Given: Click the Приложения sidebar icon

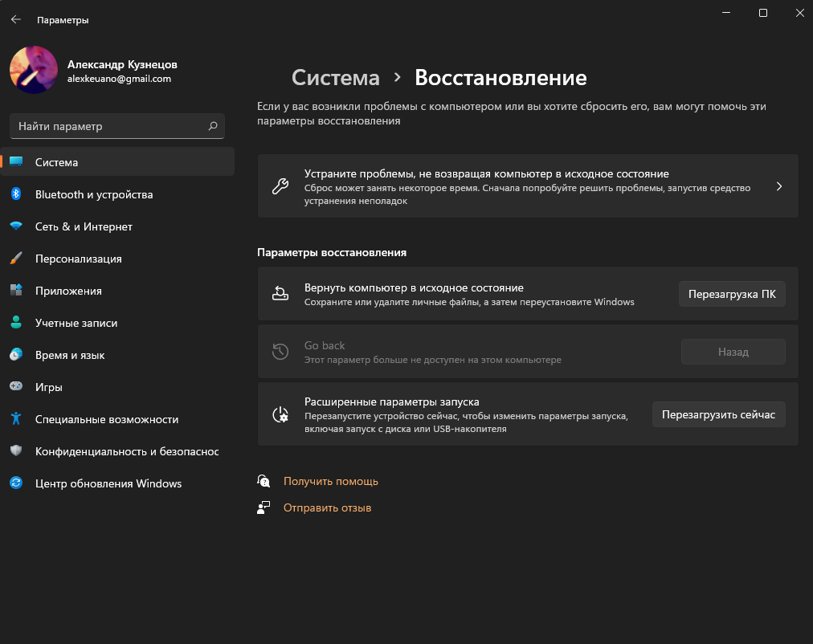Looking at the screenshot, I should (16, 291).
